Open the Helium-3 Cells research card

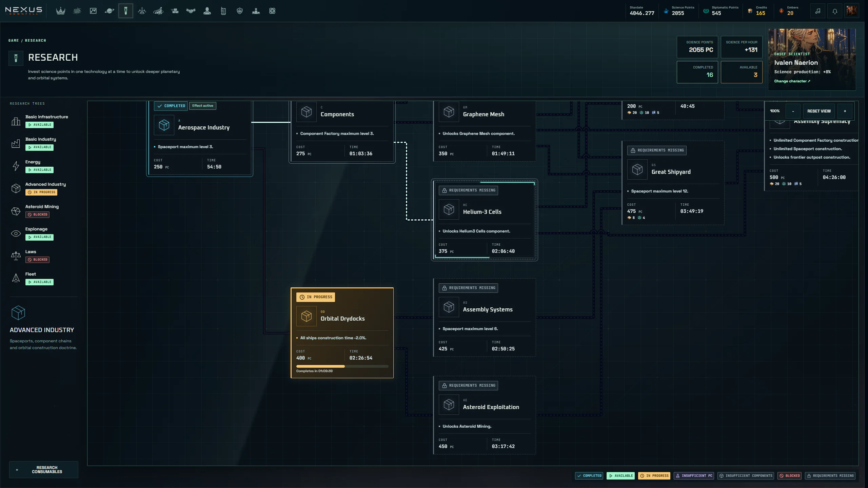pyautogui.click(x=484, y=220)
